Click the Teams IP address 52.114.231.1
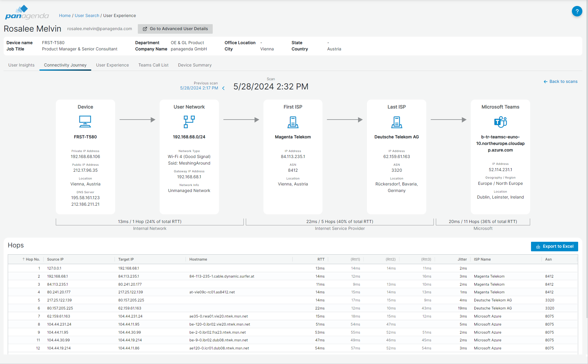 coord(500,170)
